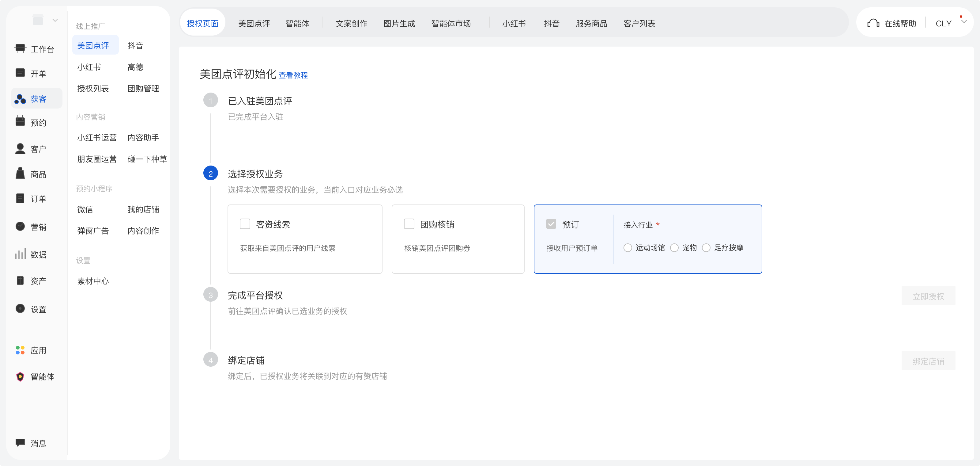Select 美团点评 in 线上推广 submenu

[x=95, y=45]
